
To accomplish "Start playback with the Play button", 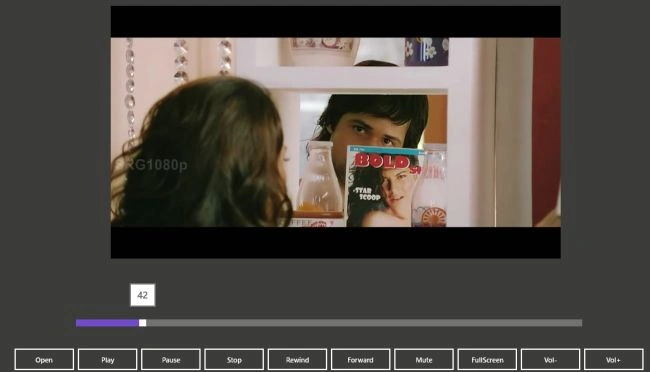I will tap(107, 359).
